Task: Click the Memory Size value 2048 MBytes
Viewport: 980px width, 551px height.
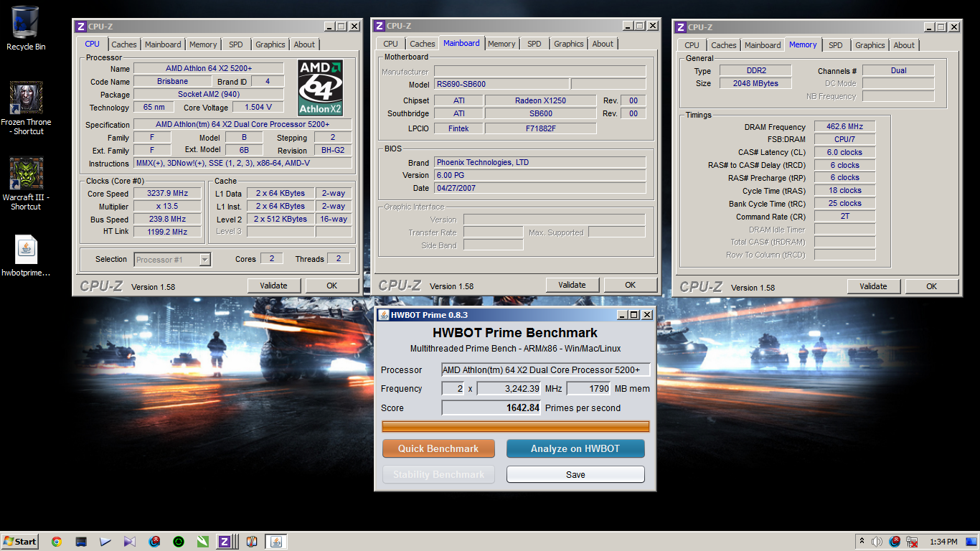Action: [x=755, y=83]
